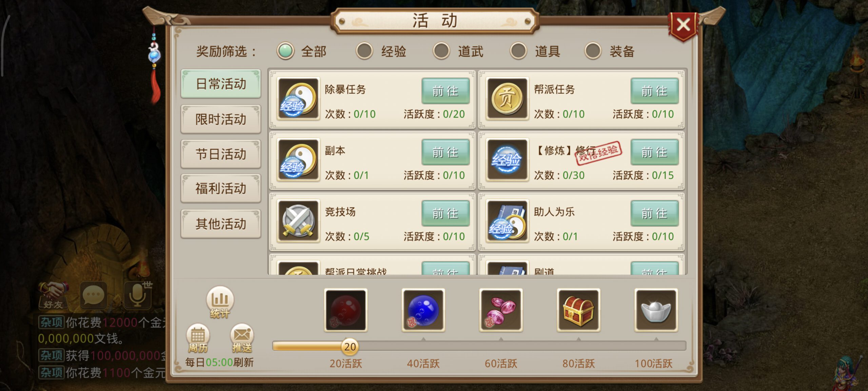Claim the 100活跃 silver ingot reward

pyautogui.click(x=656, y=310)
